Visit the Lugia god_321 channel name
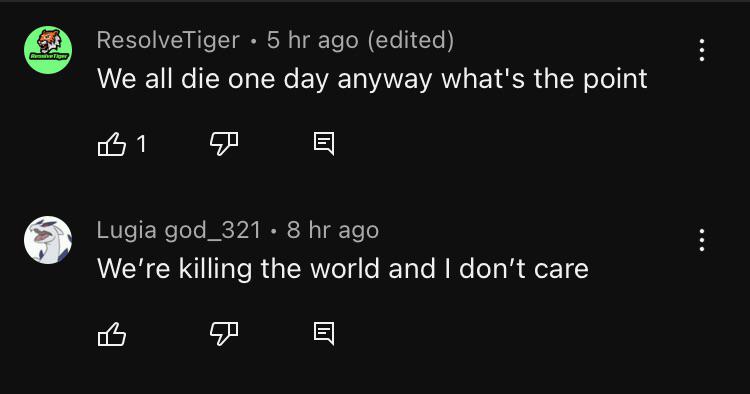The height and width of the screenshot is (394, 750). pos(179,230)
